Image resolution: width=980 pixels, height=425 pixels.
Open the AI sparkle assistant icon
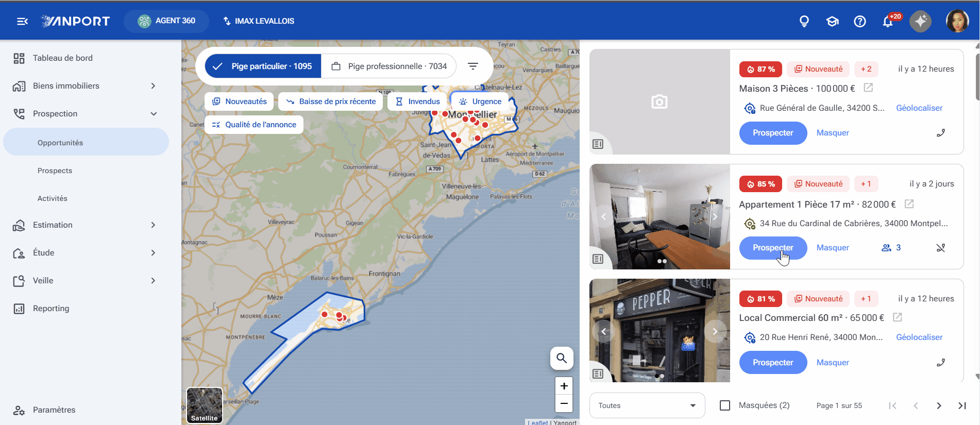[x=920, y=21]
